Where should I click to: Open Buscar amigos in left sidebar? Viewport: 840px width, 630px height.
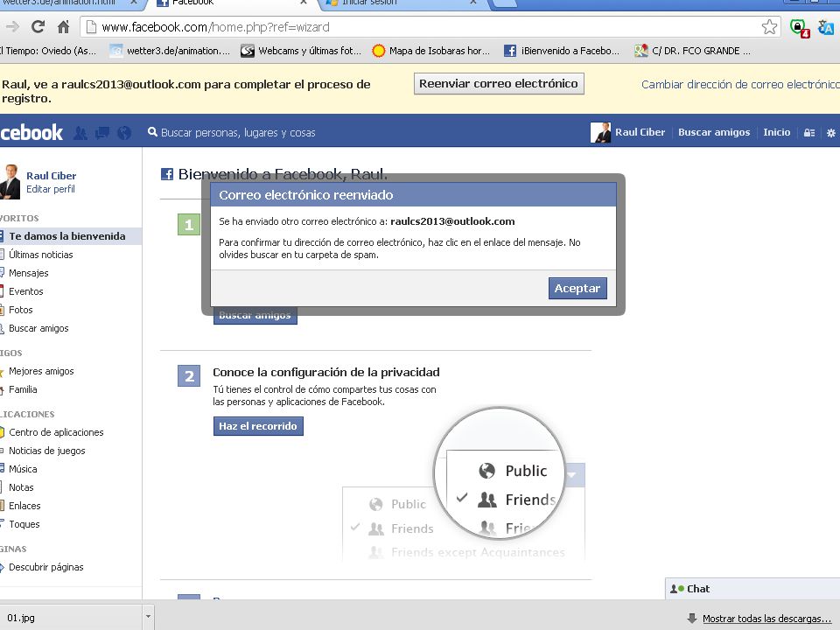[38, 328]
